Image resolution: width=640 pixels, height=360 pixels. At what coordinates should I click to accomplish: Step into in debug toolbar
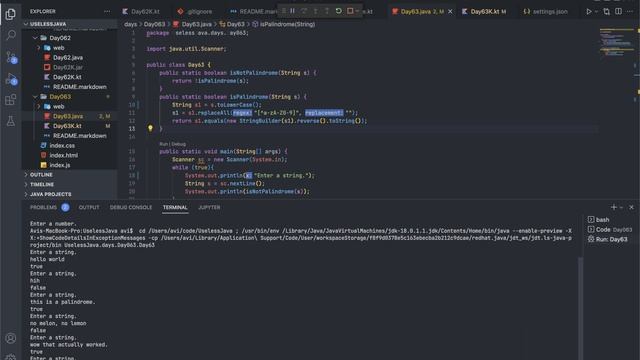tap(316, 11)
